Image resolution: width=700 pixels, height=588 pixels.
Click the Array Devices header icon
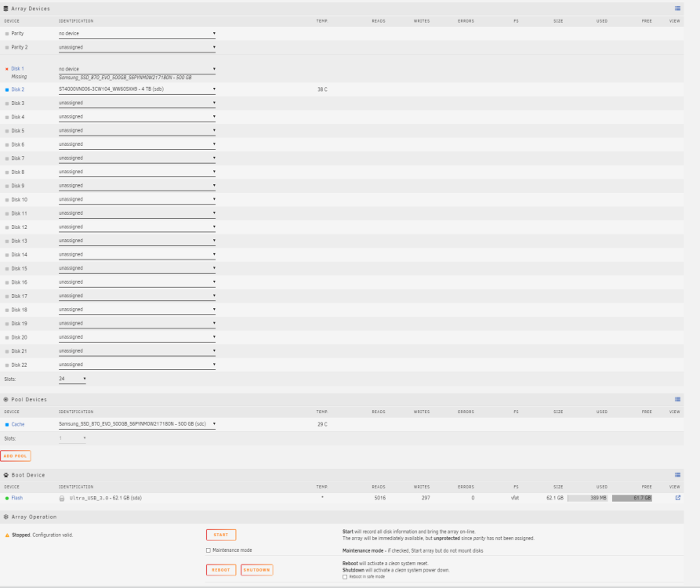(x=5, y=9)
